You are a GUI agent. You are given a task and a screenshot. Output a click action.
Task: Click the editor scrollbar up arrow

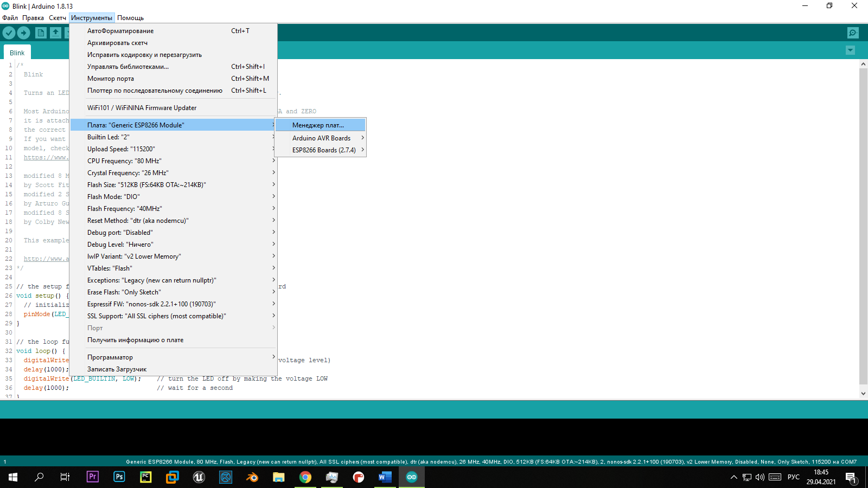pos(863,64)
